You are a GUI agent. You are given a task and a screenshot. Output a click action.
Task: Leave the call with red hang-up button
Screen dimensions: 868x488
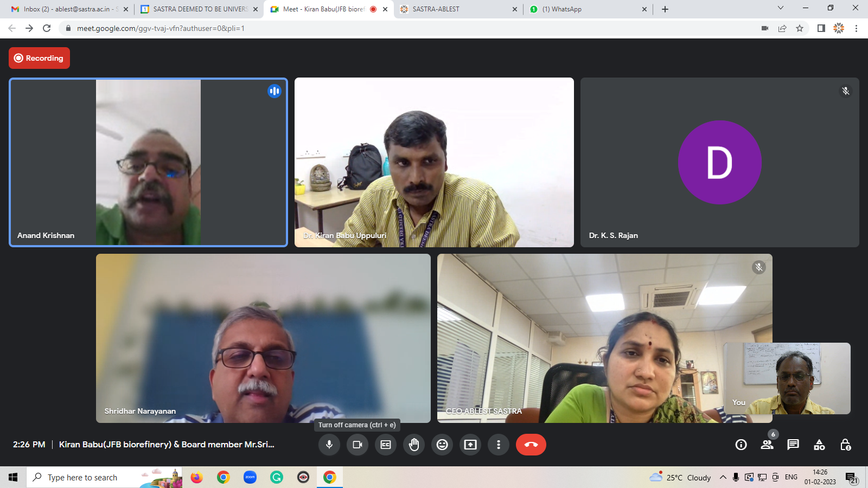tap(531, 445)
